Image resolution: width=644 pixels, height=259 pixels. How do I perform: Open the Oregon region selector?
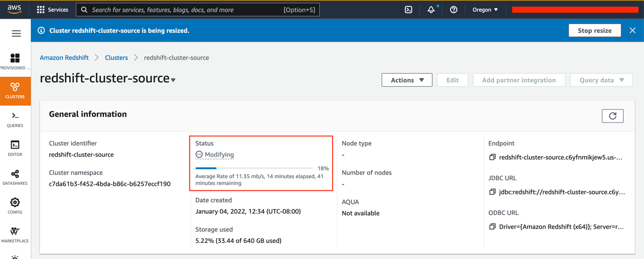click(x=485, y=9)
